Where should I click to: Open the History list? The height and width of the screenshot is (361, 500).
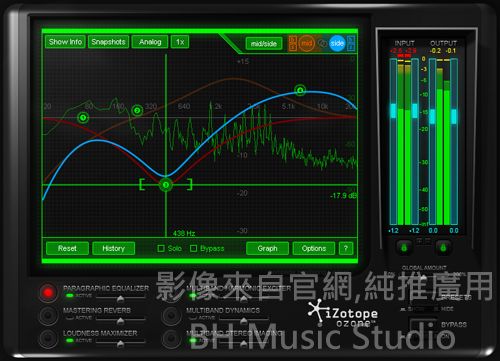(x=113, y=248)
